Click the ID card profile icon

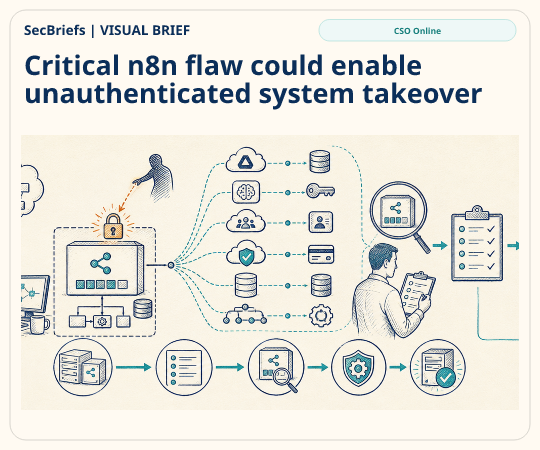(x=321, y=222)
